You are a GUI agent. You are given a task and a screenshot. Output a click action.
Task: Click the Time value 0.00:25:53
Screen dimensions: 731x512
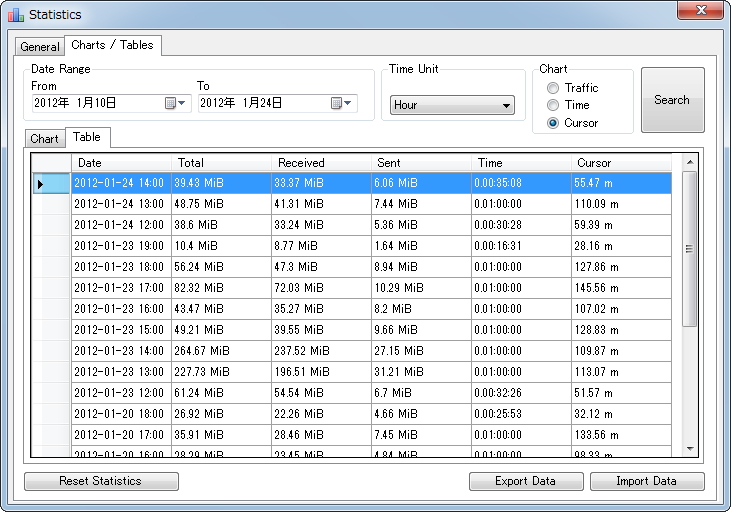click(x=521, y=414)
